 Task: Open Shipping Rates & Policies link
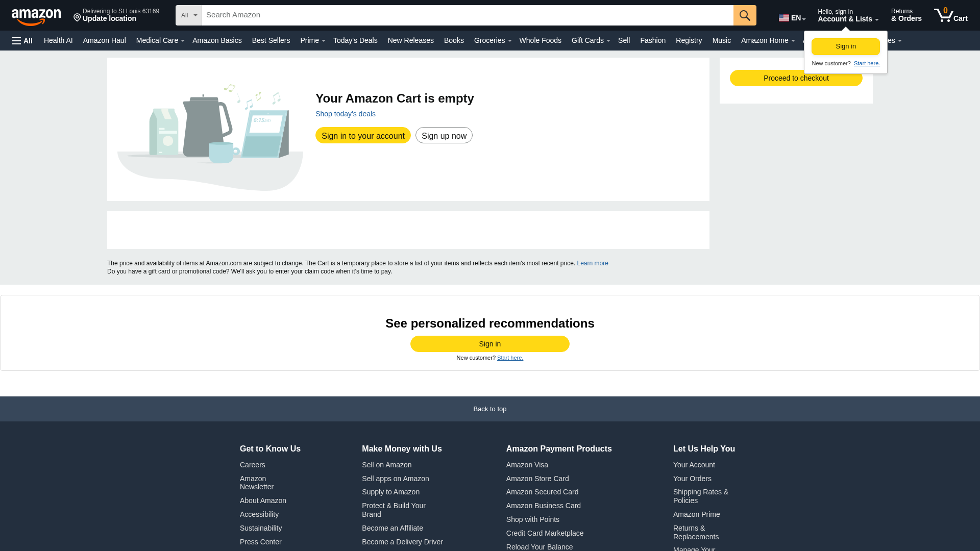pos(700,496)
